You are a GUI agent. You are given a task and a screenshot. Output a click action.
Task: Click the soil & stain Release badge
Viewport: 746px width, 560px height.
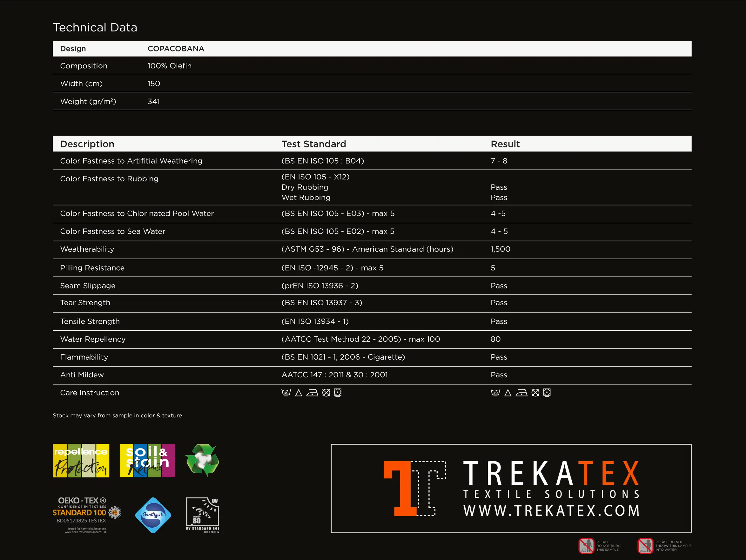[x=147, y=461]
